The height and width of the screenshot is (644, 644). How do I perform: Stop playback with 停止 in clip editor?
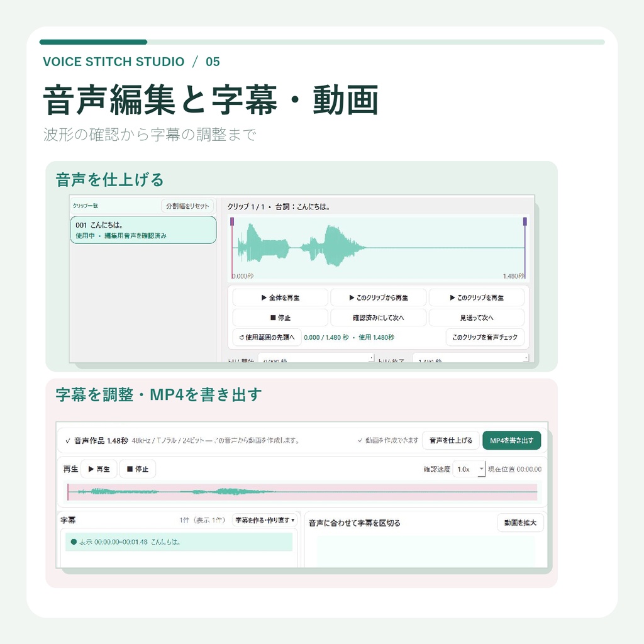tap(280, 318)
